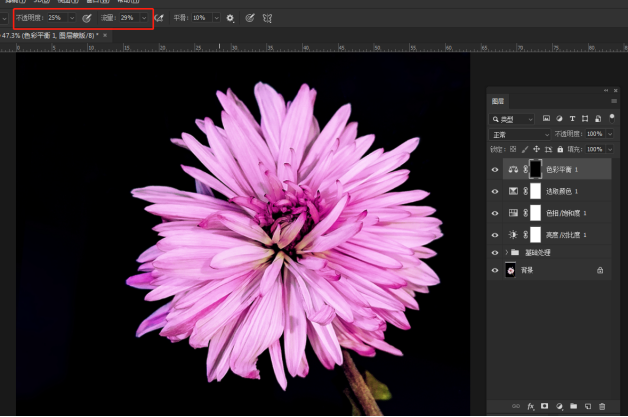The width and height of the screenshot is (628, 417).
Task: Hide the 选取颜色 1 layer
Action: [x=495, y=191]
